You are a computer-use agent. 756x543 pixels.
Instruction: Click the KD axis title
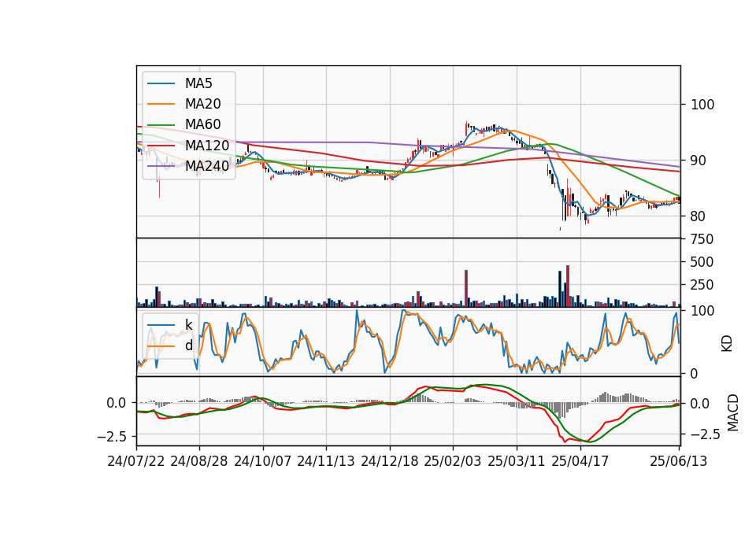pyautogui.click(x=727, y=344)
